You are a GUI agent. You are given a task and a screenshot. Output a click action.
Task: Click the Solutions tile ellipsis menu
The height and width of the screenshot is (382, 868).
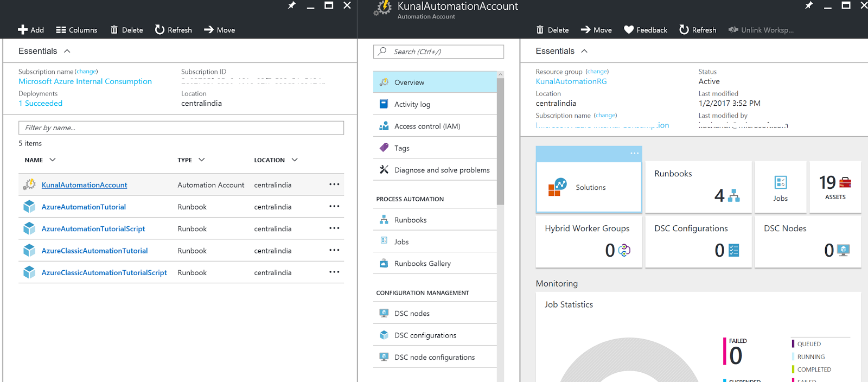point(634,154)
